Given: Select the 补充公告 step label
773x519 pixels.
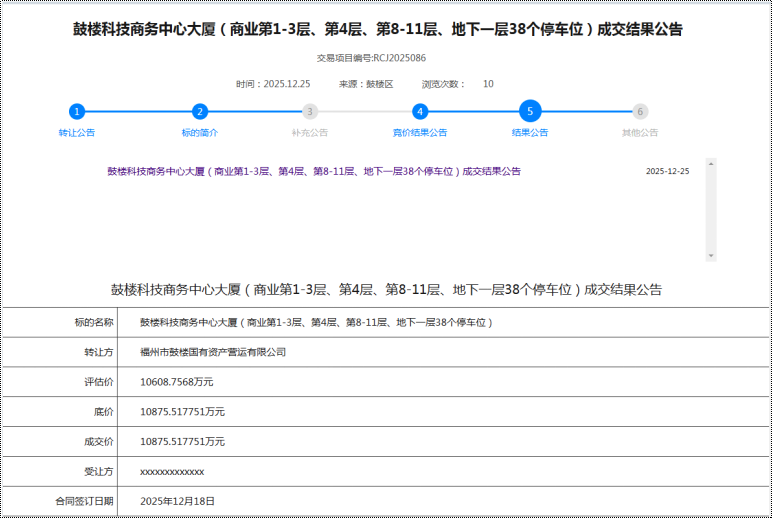Looking at the screenshot, I should tap(310, 133).
